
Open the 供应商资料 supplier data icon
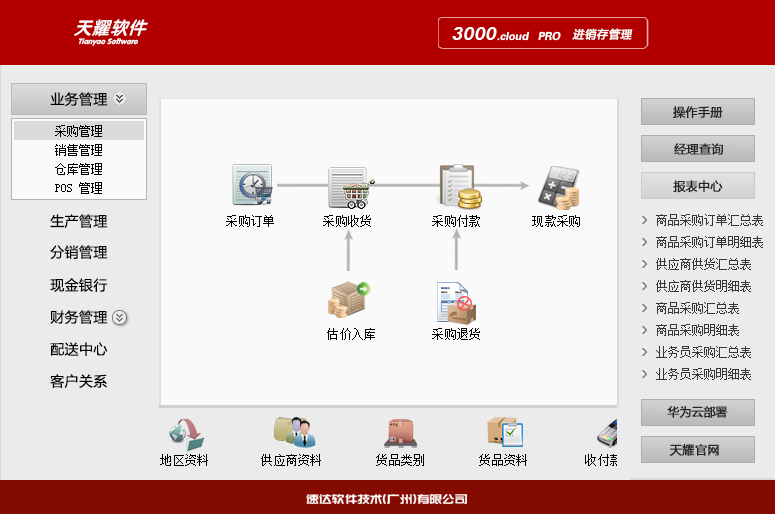[x=291, y=433]
